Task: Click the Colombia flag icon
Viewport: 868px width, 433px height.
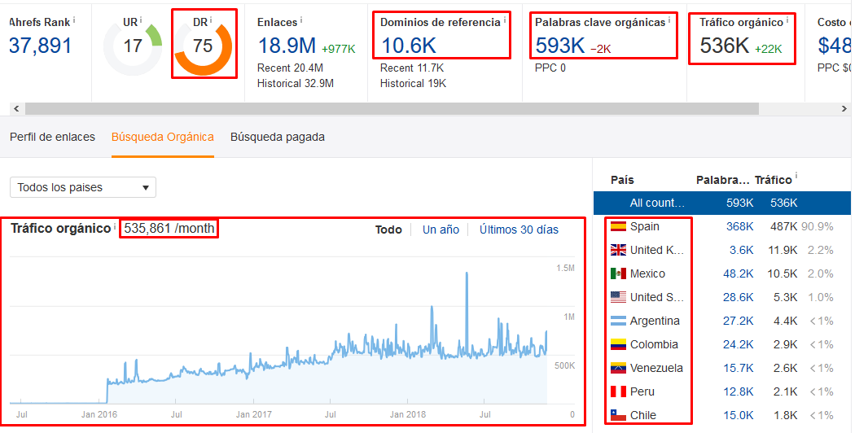Action: tap(618, 344)
